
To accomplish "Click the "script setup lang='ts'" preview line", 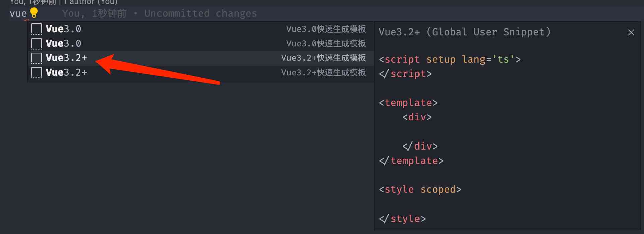I will pyautogui.click(x=450, y=60).
